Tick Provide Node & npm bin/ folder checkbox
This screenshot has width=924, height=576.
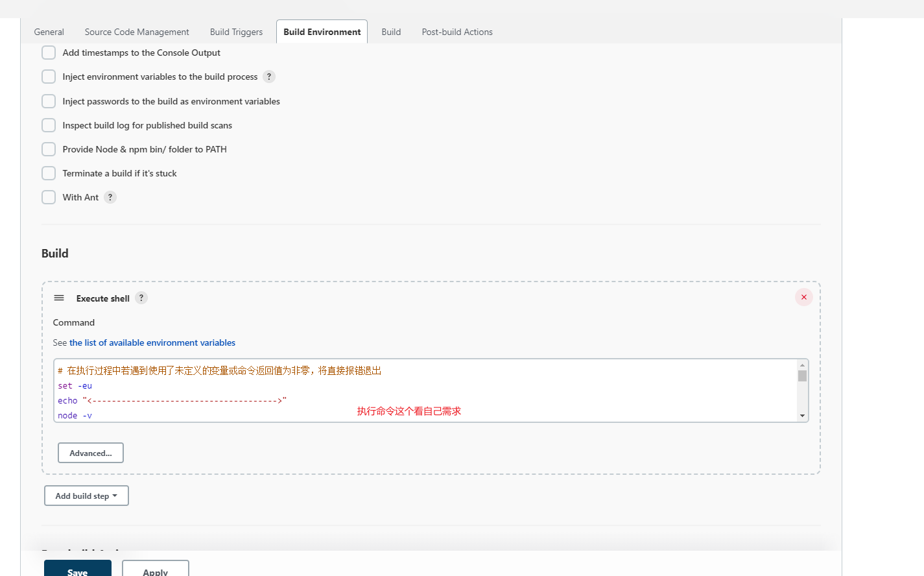(x=49, y=149)
